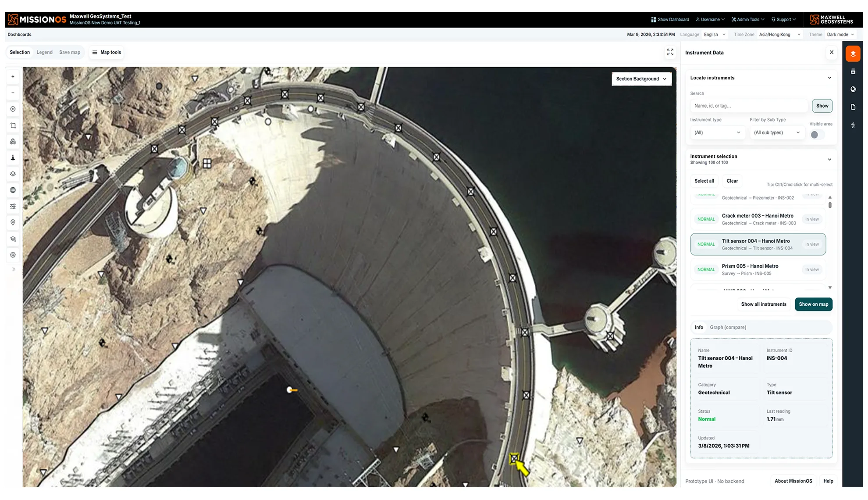Image resolution: width=868 pixels, height=500 pixels.
Task: Collapse the Locate instruments section
Action: click(829, 78)
